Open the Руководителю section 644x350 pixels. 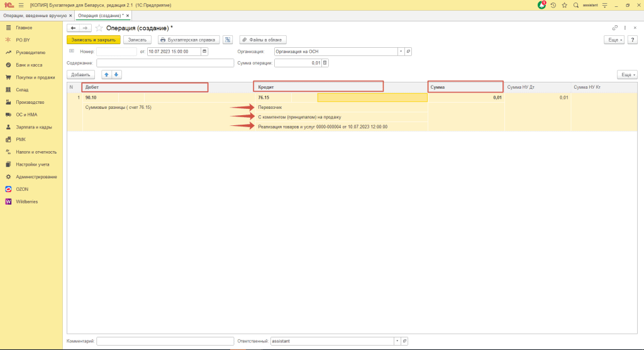(31, 52)
